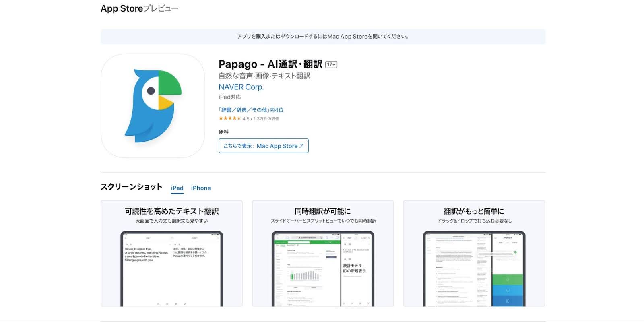Open the 「辞書／辞典／その他」内4位 ranking link

[x=251, y=110]
